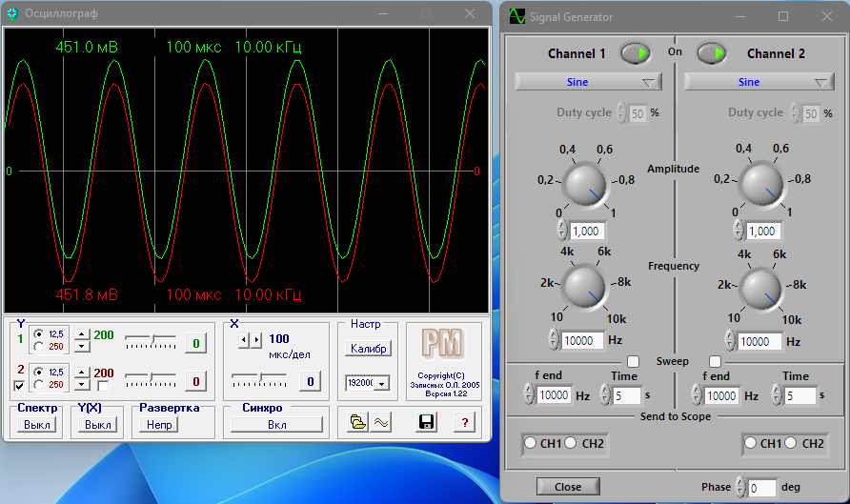Select the 250 range radio for channel 1
Viewport: 850px width, 504px height.
click(38, 347)
